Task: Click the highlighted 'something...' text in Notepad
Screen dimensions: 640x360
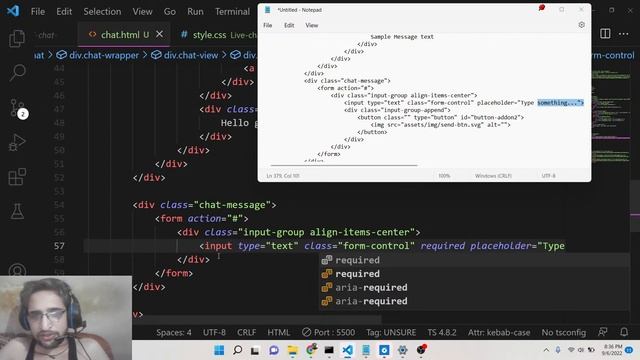Action: point(560,103)
